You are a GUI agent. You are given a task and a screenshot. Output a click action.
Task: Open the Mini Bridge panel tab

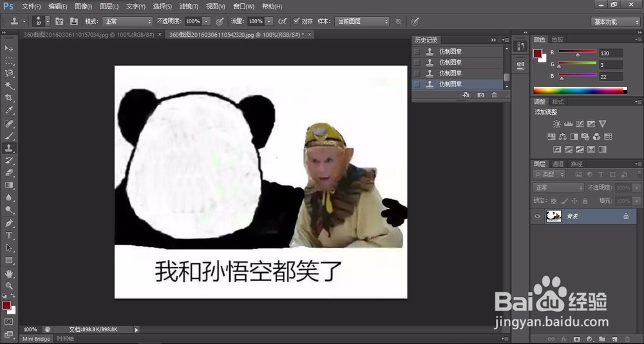36,339
